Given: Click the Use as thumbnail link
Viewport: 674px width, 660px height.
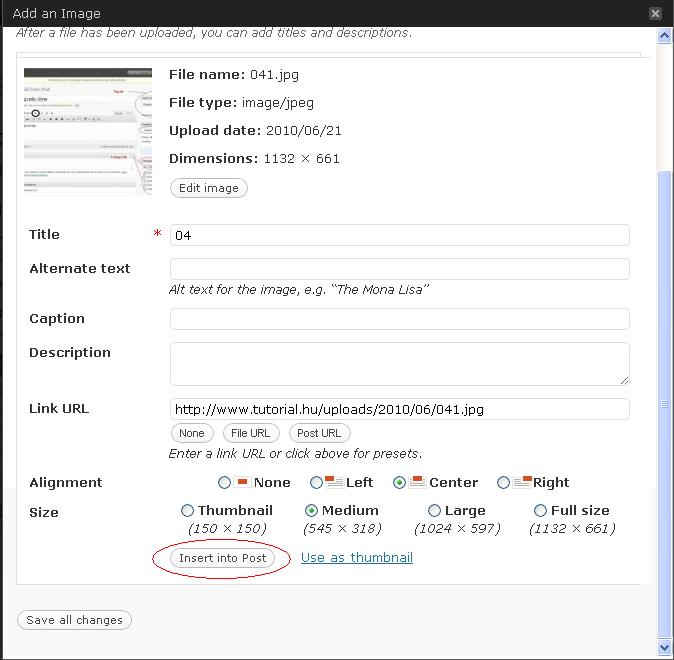Looking at the screenshot, I should tap(357, 558).
